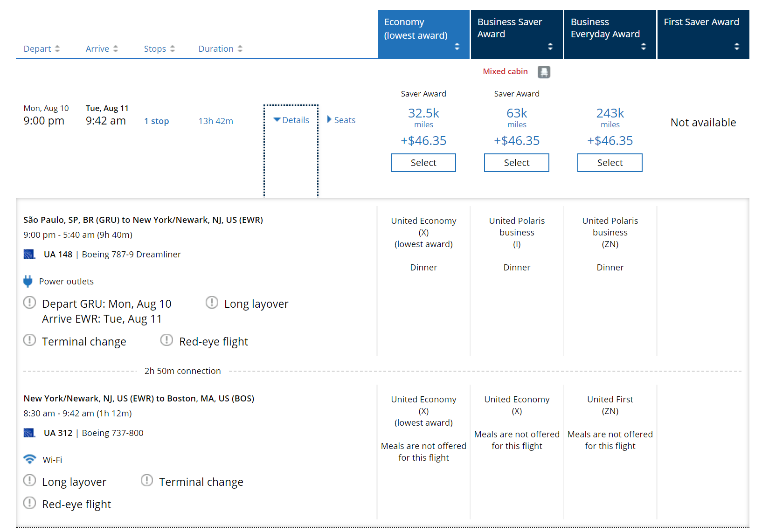Click the GRU to EWR segment heading
The width and height of the screenshot is (762, 532).
tap(143, 220)
